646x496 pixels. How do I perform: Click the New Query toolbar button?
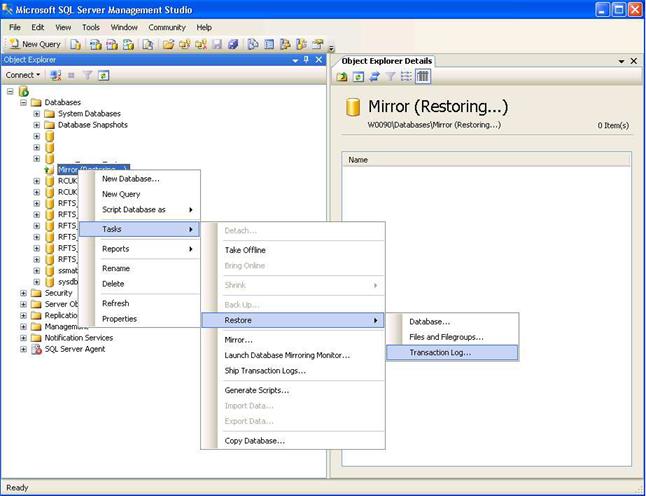35,44
